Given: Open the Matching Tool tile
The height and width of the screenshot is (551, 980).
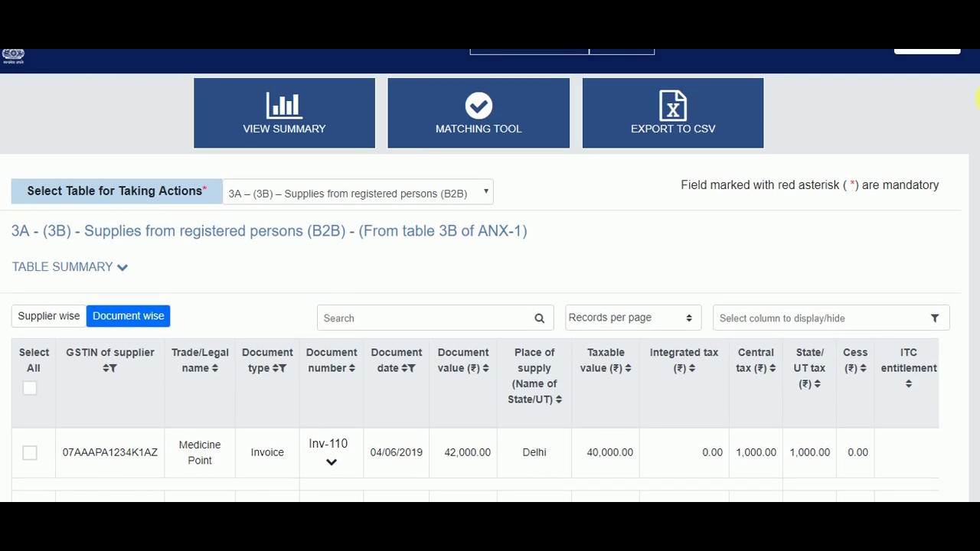Looking at the screenshot, I should point(479,113).
